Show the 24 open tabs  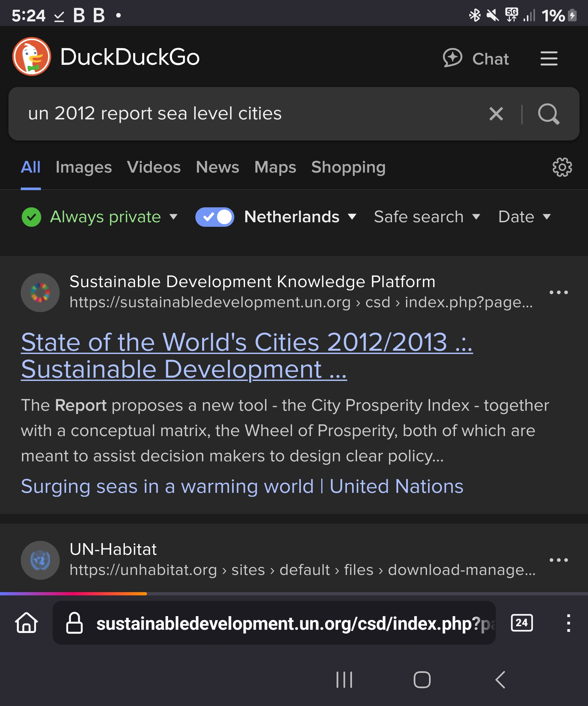pos(521,623)
